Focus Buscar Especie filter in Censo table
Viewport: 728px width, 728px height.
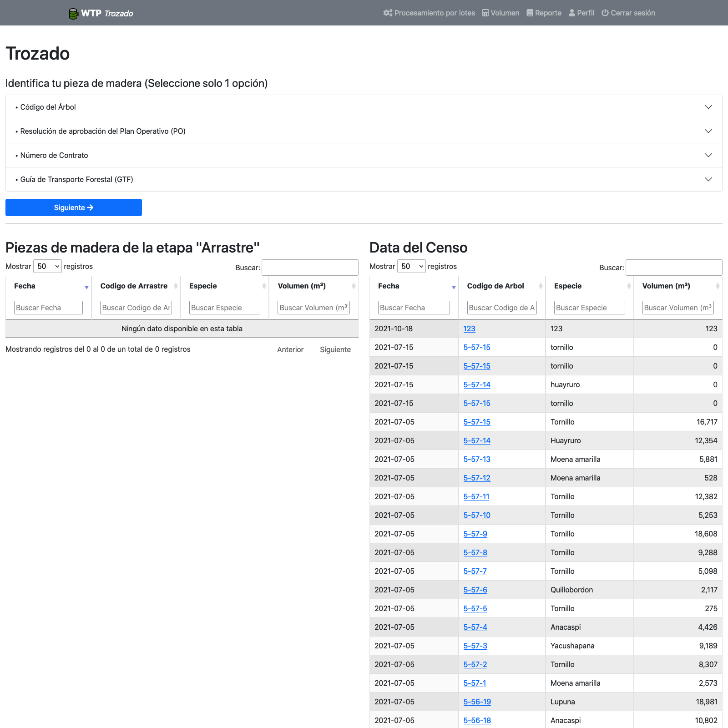(x=590, y=308)
